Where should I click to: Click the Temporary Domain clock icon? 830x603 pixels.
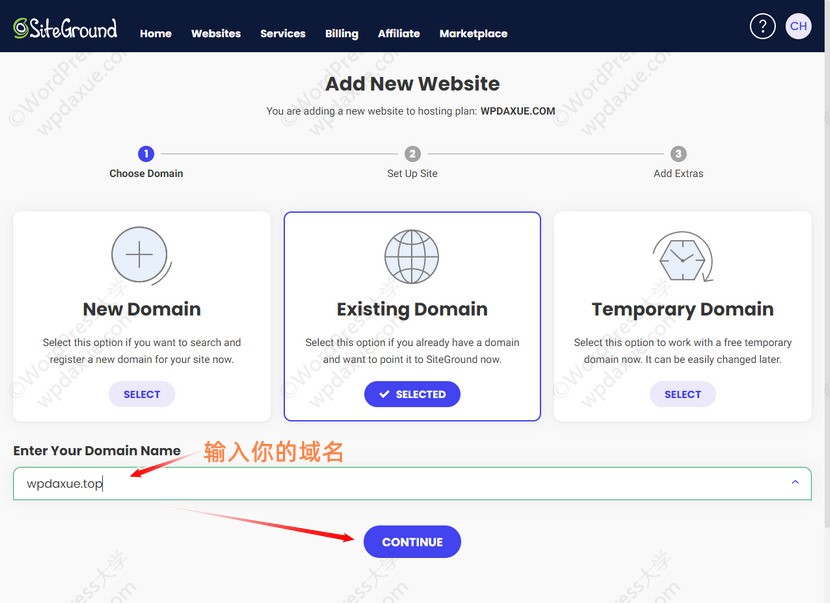coord(683,257)
